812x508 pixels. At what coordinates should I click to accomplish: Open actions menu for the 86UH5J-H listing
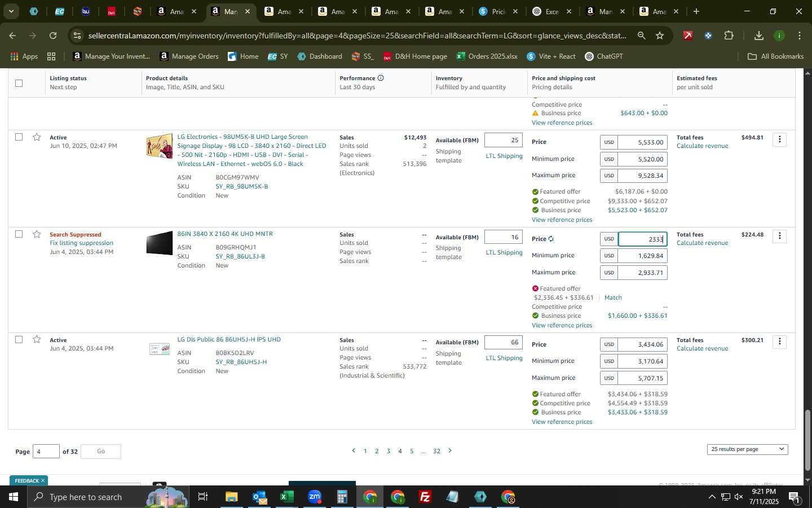(780, 341)
